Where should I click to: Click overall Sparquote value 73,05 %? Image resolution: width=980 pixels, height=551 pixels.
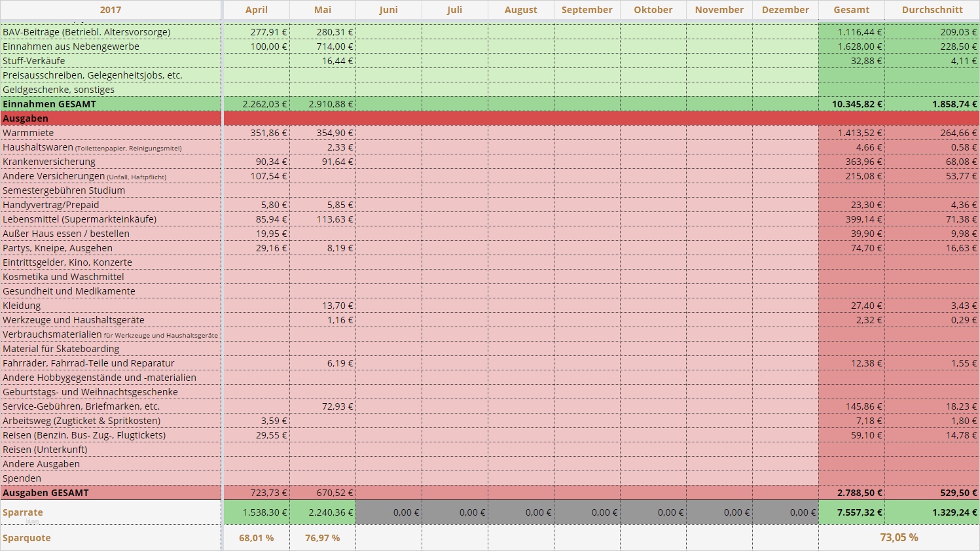tap(899, 537)
